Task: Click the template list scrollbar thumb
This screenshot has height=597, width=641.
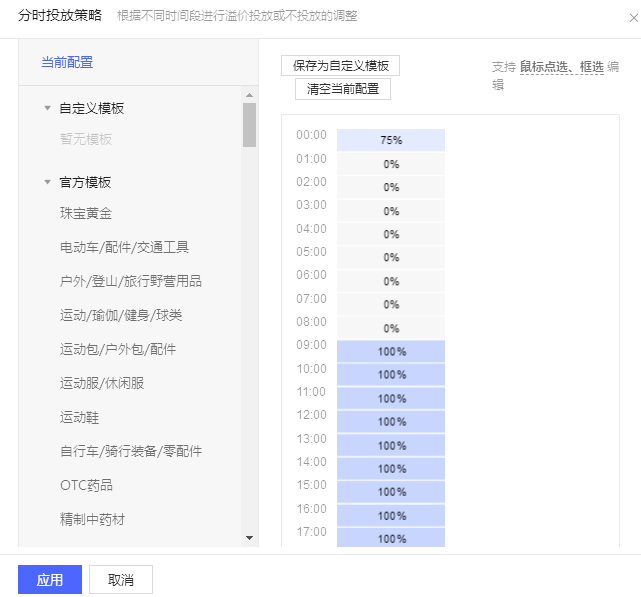Action: [x=249, y=125]
